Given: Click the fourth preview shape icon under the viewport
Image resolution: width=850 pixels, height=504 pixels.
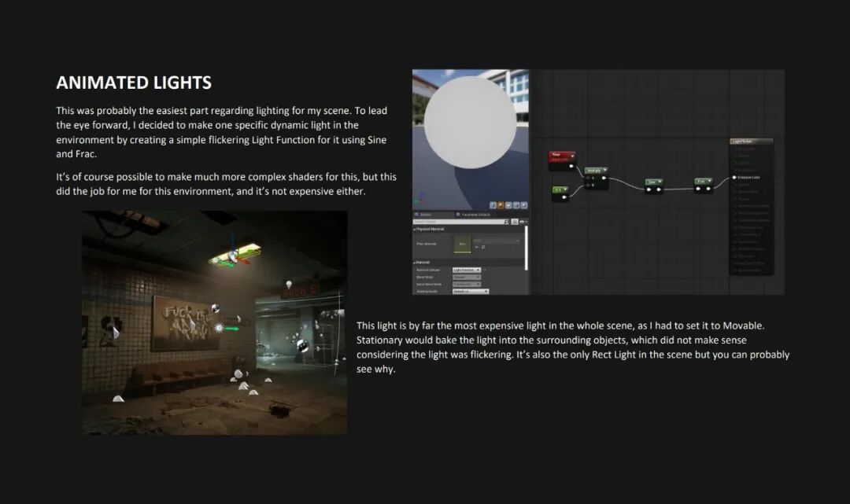Looking at the screenshot, I should pos(516,205).
